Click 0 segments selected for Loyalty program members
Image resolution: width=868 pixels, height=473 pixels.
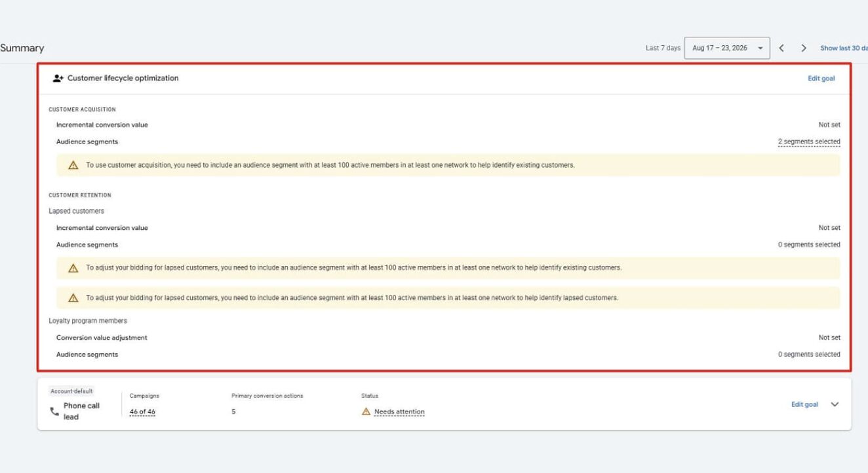coord(809,354)
